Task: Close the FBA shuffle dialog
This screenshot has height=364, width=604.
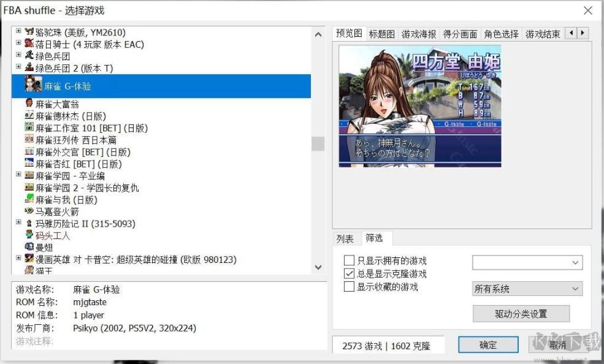Action: click(588, 10)
